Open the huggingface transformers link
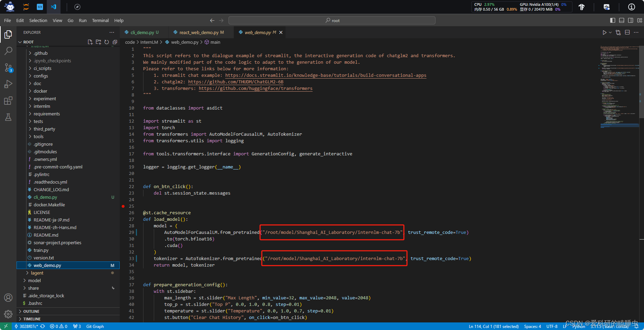The height and width of the screenshot is (330, 644). 256,89
